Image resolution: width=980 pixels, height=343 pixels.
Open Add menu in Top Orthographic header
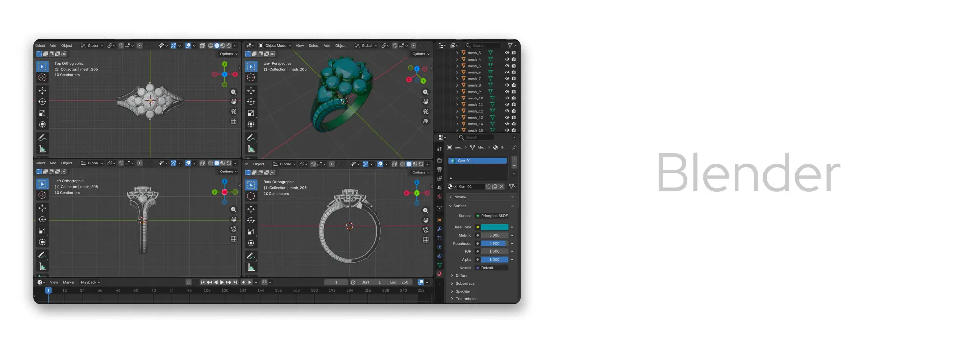pyautogui.click(x=53, y=46)
